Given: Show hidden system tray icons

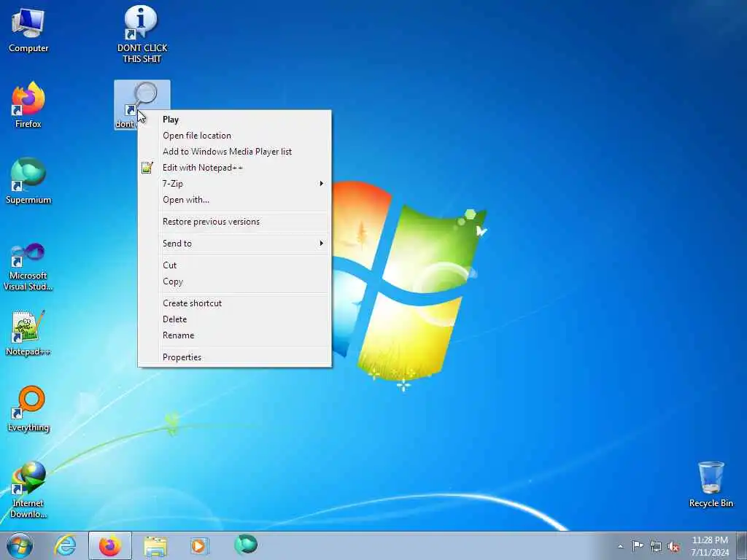Looking at the screenshot, I should point(620,546).
